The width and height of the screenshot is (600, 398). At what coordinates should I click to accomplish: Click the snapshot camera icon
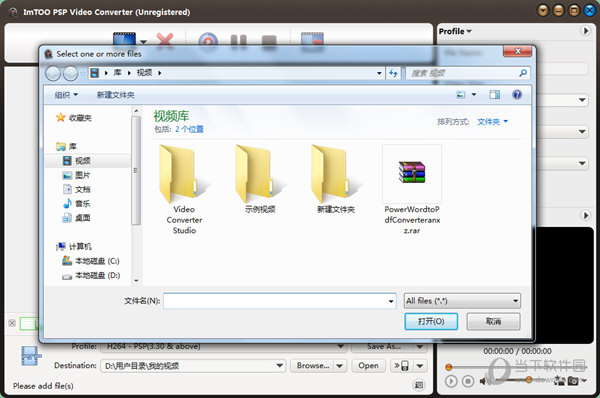[x=573, y=380]
